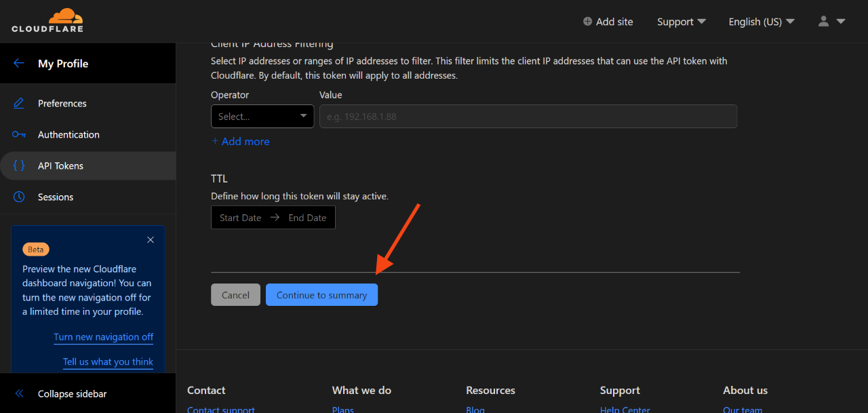Click the user menu dropdown arrow
This screenshot has height=413, width=868.
click(x=841, y=22)
